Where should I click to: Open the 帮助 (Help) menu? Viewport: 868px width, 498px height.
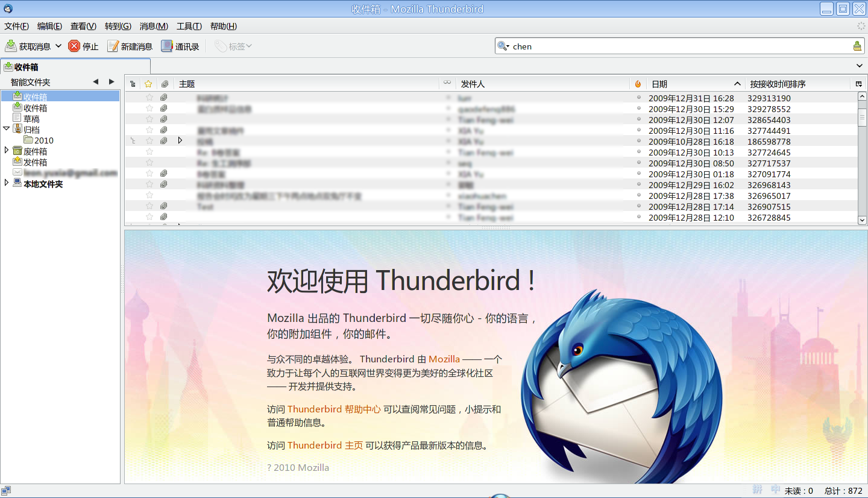[223, 26]
